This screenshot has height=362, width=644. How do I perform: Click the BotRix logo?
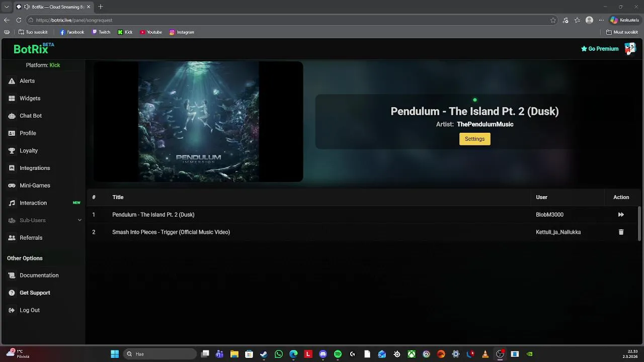(33, 48)
